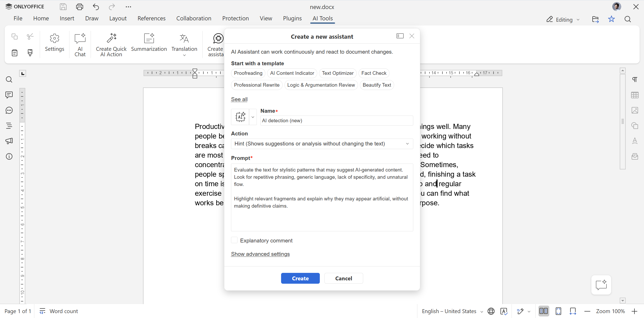
Task: Select the Beautify Text template
Action: [377, 85]
